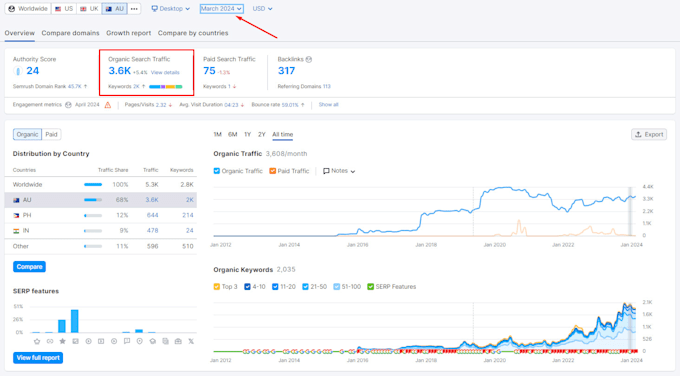The width and height of the screenshot is (680, 376).
Task: Click the image pack icon in SERP features
Action: coord(75,341)
